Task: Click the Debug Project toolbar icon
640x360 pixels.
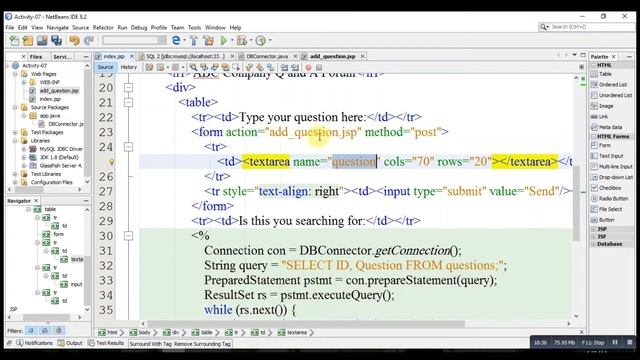Action: tap(242, 40)
